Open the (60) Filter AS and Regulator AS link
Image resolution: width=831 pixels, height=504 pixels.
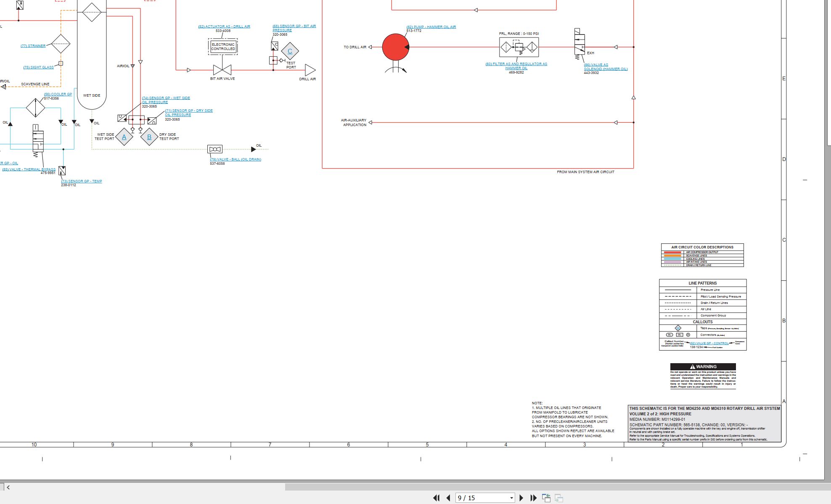[516, 66]
